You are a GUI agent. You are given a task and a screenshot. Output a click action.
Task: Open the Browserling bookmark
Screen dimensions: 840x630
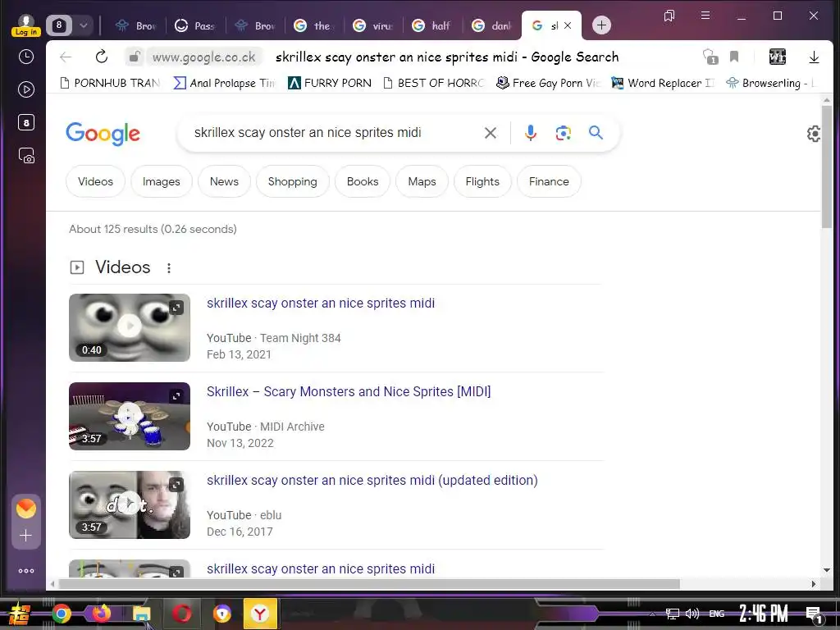tap(771, 83)
